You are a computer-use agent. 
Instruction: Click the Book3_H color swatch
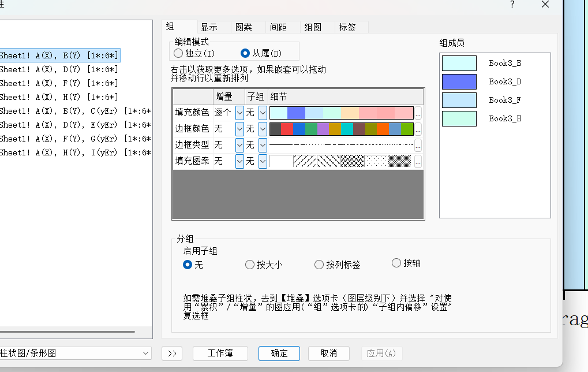click(x=459, y=118)
